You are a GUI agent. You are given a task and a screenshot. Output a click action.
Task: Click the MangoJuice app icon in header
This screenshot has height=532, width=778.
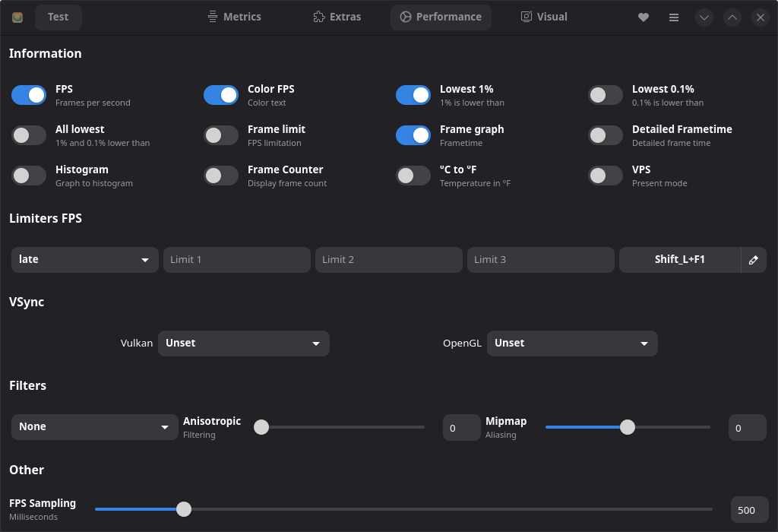coord(17,17)
